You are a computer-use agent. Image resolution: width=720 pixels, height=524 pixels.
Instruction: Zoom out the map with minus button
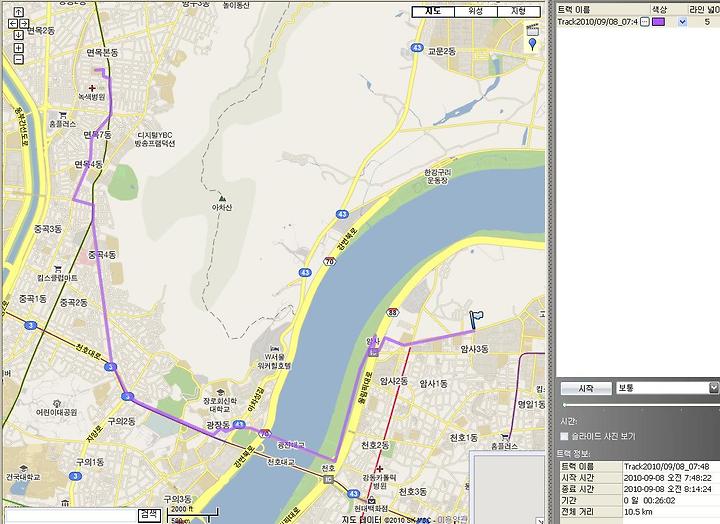19,59
